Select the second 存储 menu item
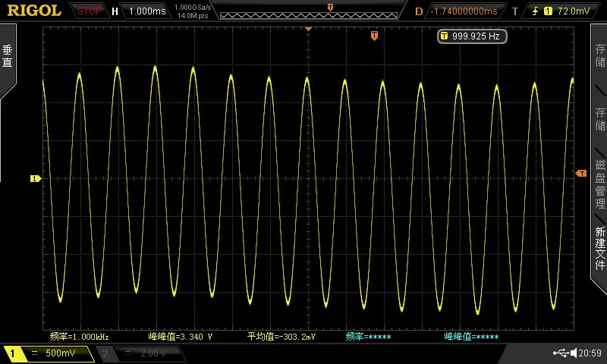The image size is (607, 364). [600, 119]
